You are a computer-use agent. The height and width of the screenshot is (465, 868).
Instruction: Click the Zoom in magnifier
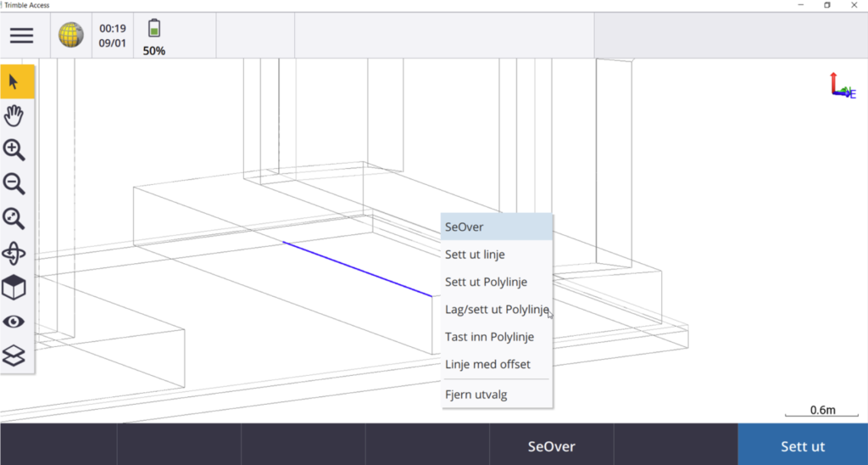[14, 150]
